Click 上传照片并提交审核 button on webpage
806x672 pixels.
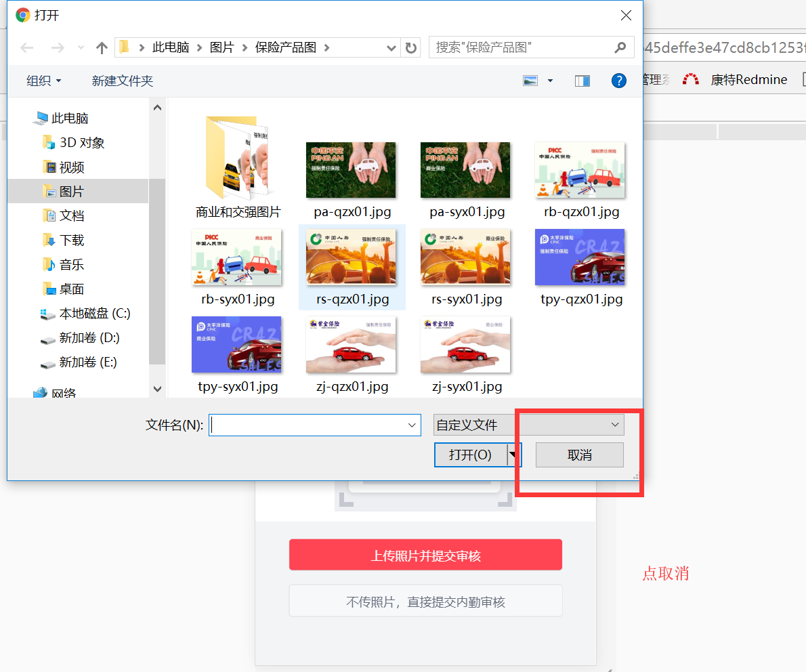pyautogui.click(x=425, y=555)
